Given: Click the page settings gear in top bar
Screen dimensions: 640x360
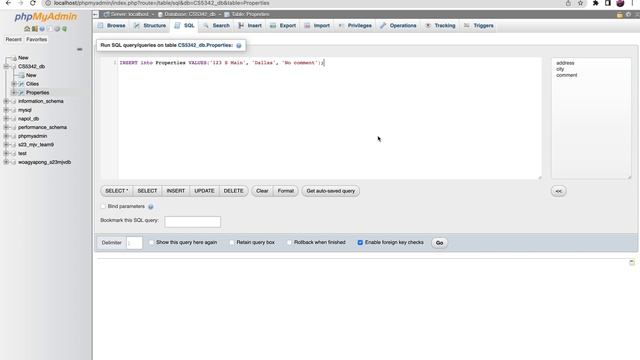Looking at the screenshot, I should [629, 15].
